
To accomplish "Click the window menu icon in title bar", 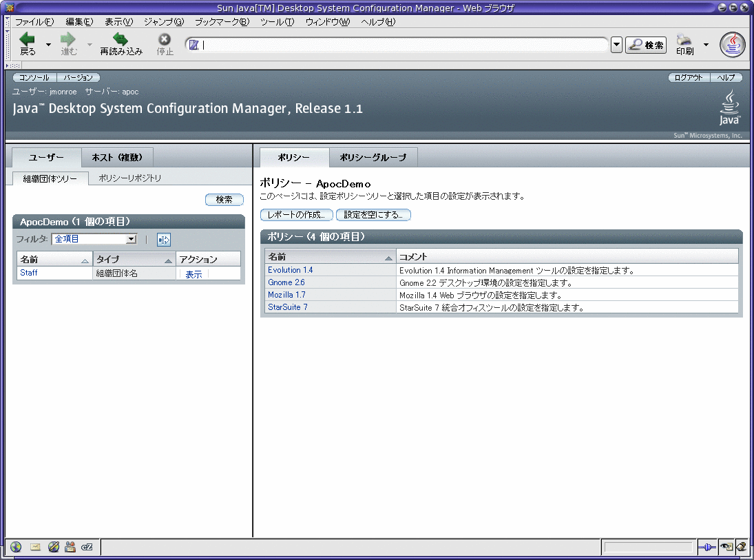I will click(9, 7).
